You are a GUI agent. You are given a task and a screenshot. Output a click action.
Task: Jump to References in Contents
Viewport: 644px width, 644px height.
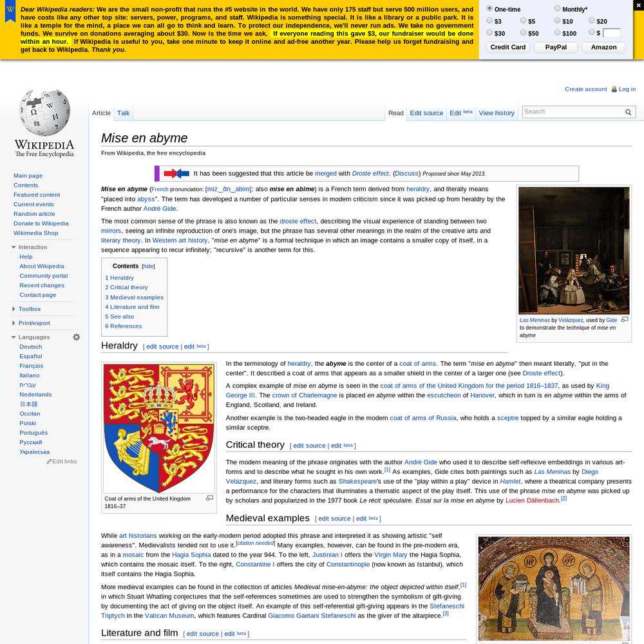[123, 326]
